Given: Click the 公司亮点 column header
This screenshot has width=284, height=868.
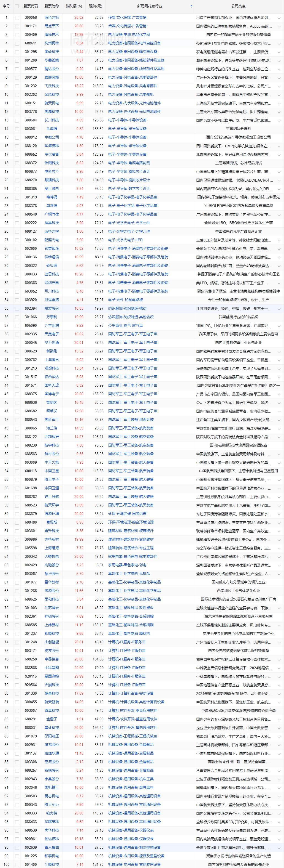Looking at the screenshot, I should 238,6.
